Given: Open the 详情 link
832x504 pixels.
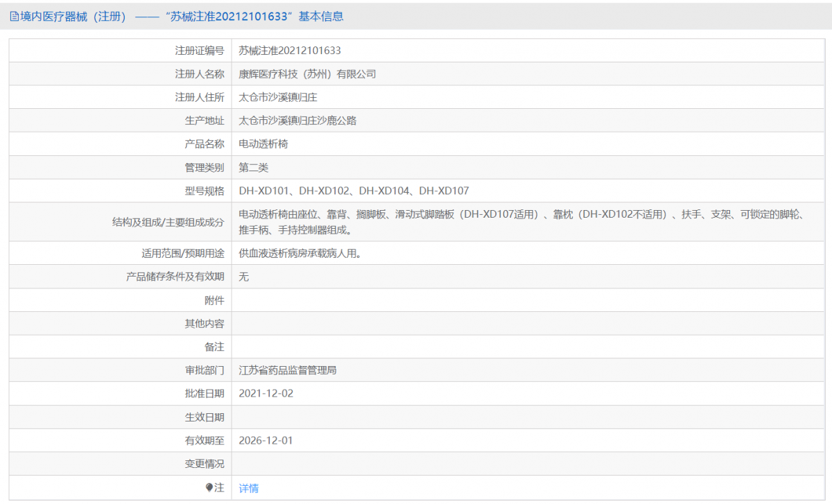Looking at the screenshot, I should point(249,488).
